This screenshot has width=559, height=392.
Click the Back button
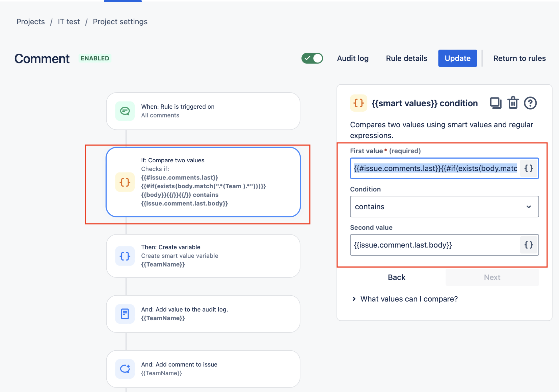click(397, 277)
